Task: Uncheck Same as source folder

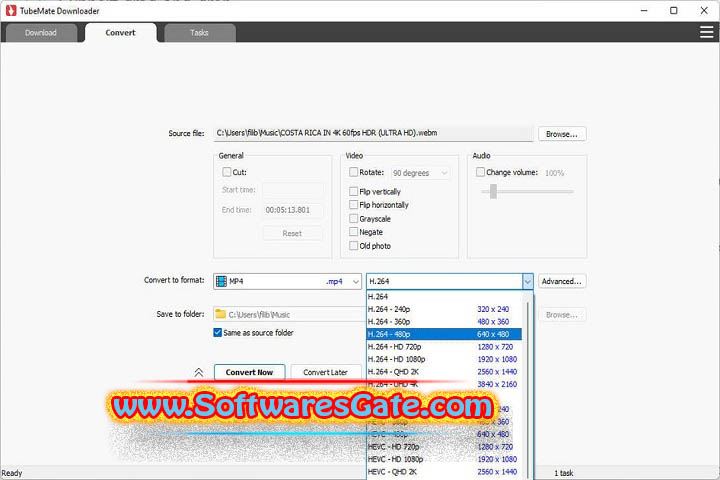Action: click(218, 333)
